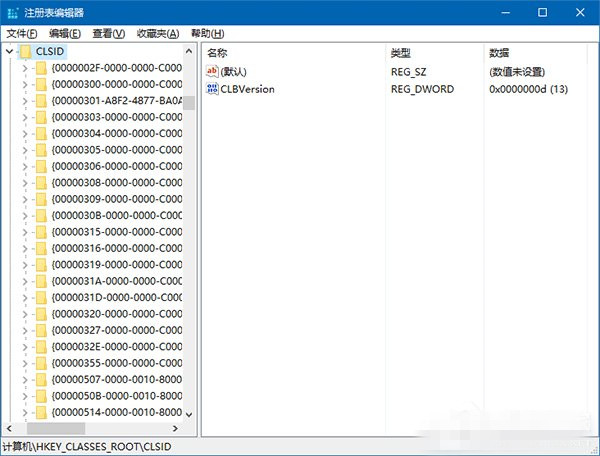Select the CLSID key label
This screenshot has width=600, height=456.
50,51
